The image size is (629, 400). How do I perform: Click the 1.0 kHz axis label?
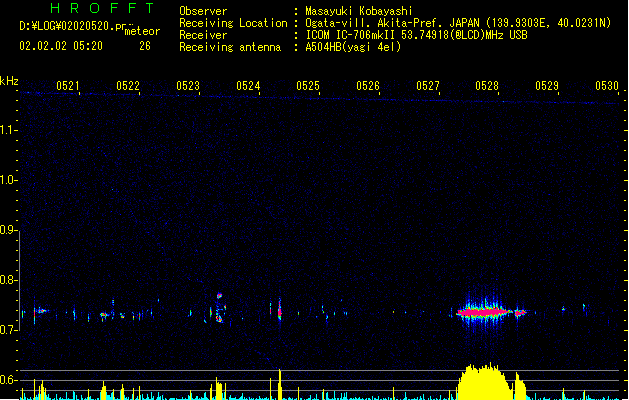[8, 180]
